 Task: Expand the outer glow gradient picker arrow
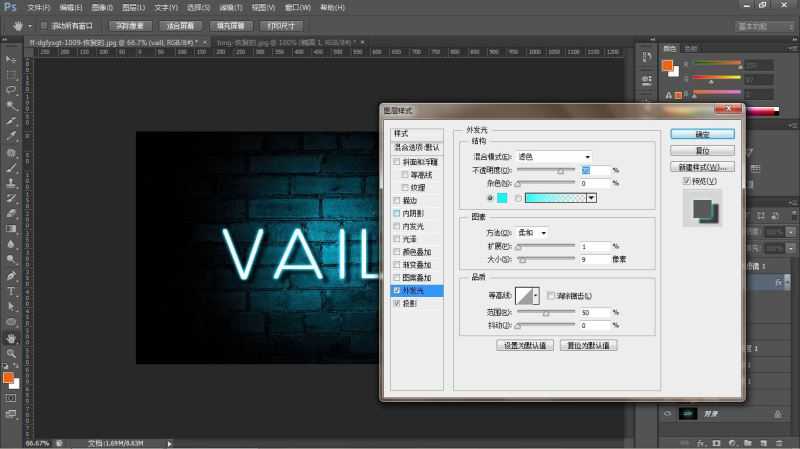[591, 198]
